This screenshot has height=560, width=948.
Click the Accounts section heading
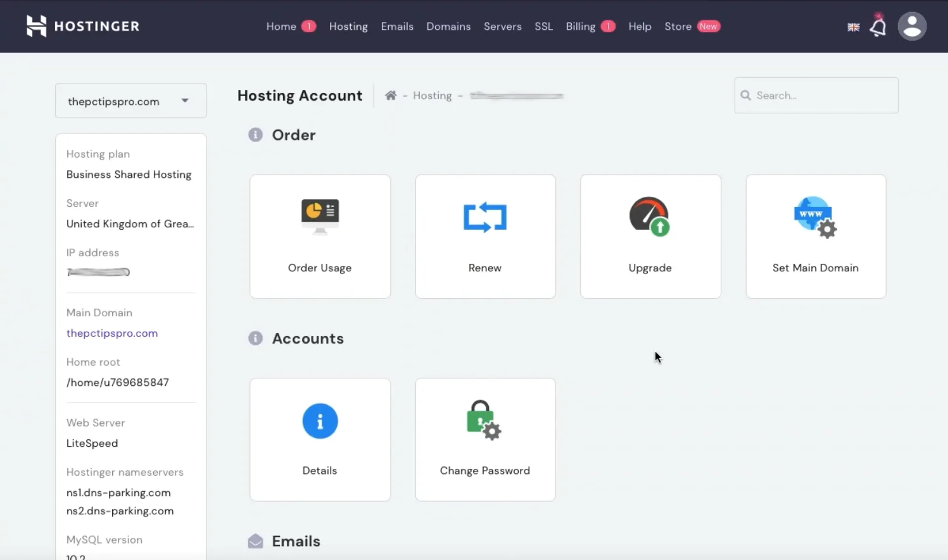[x=308, y=339]
